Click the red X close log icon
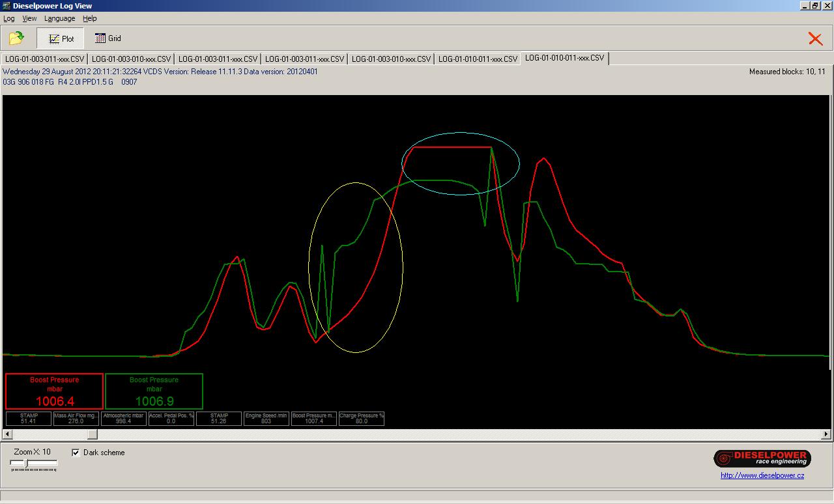 pyautogui.click(x=815, y=38)
